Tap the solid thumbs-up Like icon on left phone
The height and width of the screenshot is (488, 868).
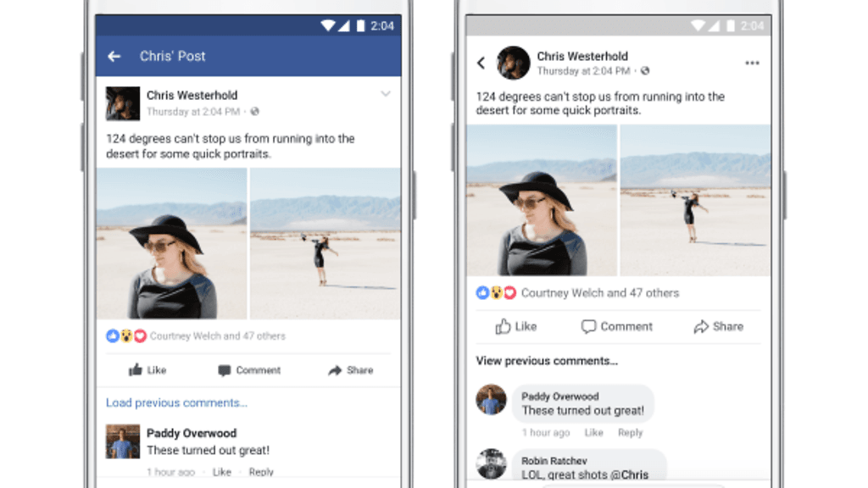tap(135, 369)
